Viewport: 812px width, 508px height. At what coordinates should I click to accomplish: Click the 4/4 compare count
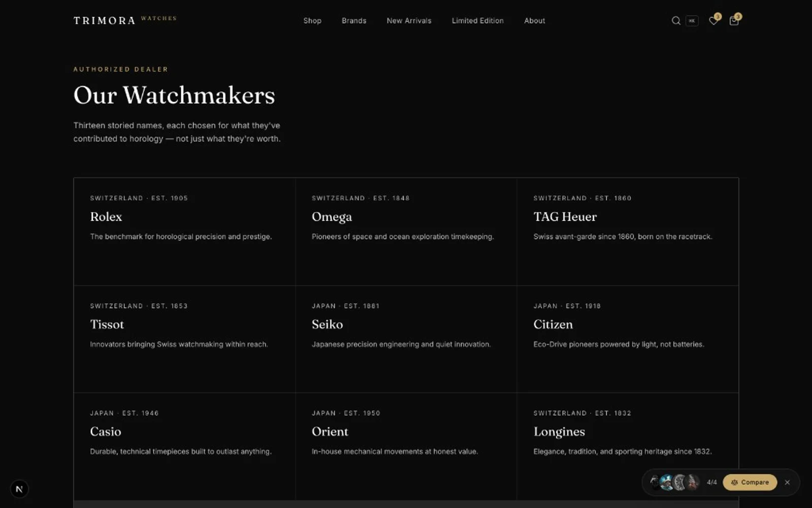pyautogui.click(x=712, y=483)
